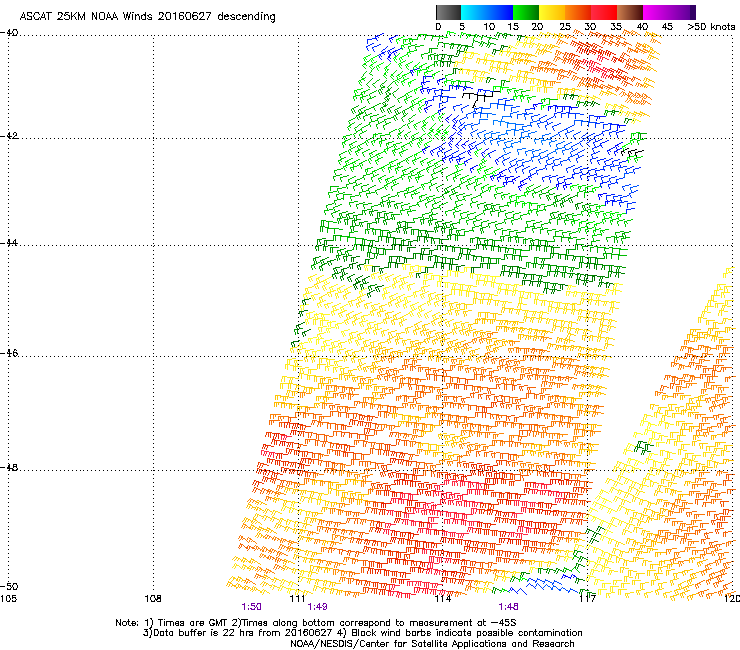Click the latitude label -44
Image resolution: width=740 pixels, height=650 pixels.
9,243
